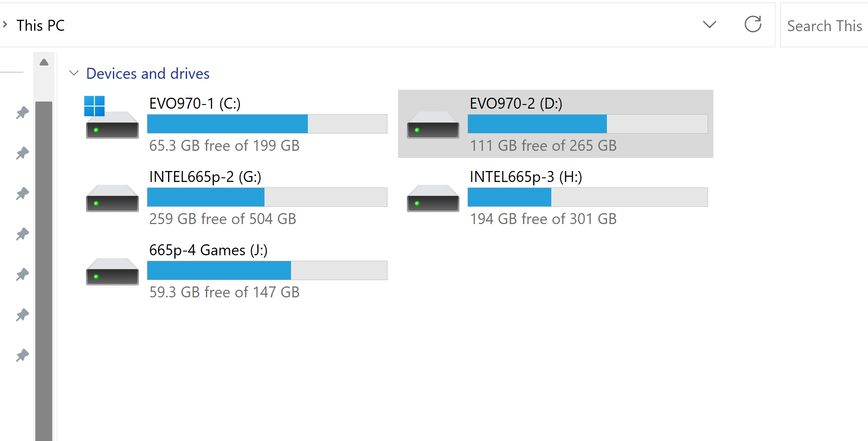868x441 pixels.
Task: Open the address bar history dropdown
Action: click(x=709, y=24)
